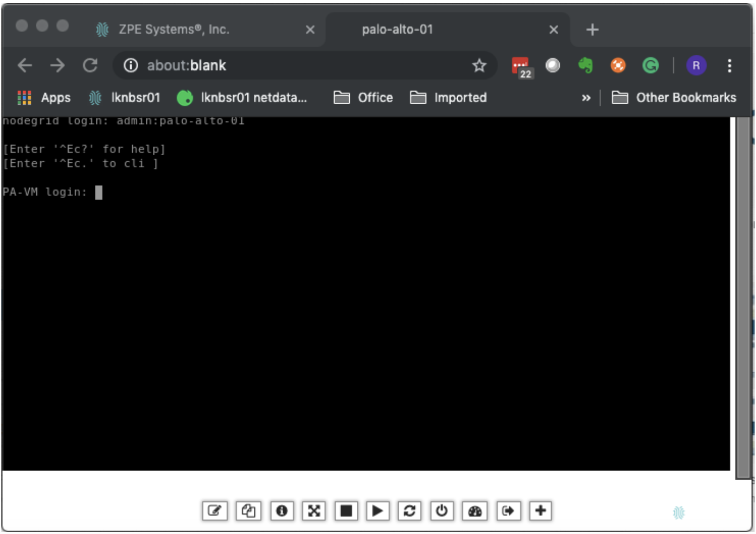Open the Imported bookmarks folder
This screenshot has width=756, height=534.
(448, 98)
